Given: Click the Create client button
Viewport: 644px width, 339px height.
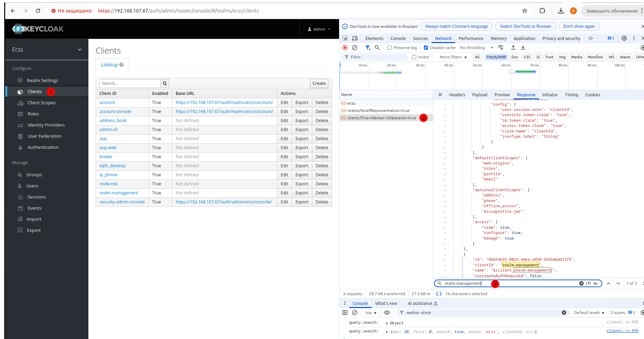Looking at the screenshot, I should tap(319, 83).
